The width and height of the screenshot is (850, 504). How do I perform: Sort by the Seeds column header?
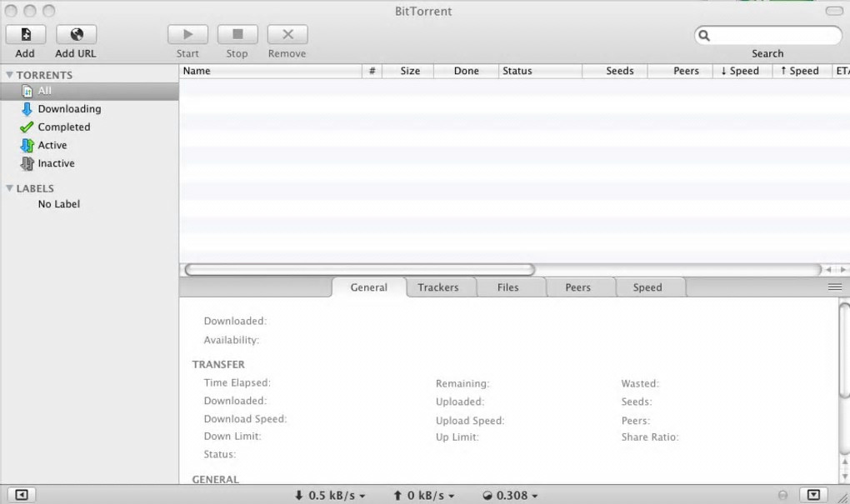coord(615,71)
